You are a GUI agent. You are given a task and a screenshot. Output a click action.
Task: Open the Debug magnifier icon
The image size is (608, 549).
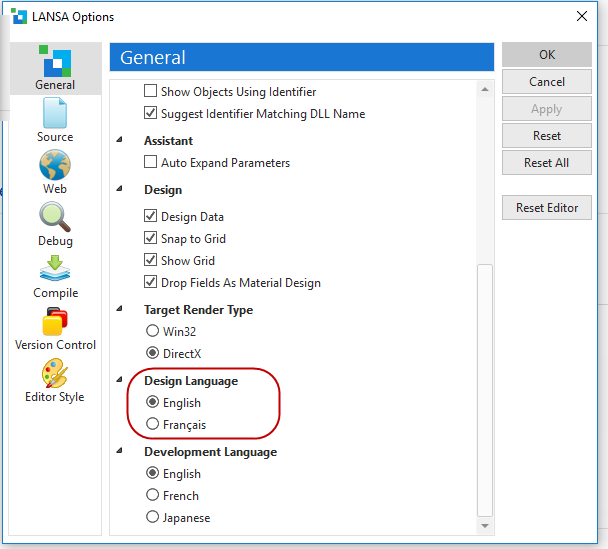[x=55, y=217]
